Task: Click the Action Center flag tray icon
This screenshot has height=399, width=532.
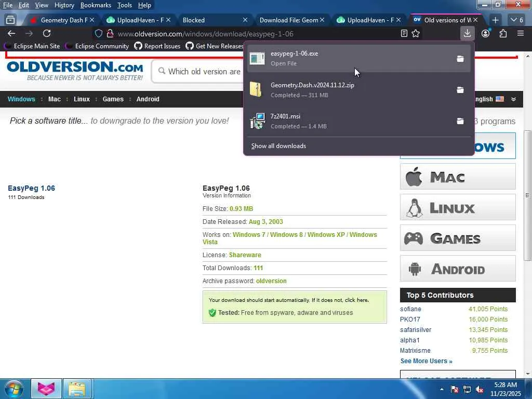Action: point(455,390)
